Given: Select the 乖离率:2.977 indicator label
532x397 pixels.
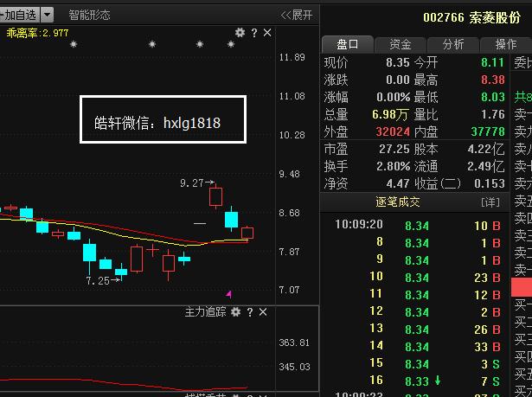Looking at the screenshot, I should pyautogui.click(x=37, y=33).
